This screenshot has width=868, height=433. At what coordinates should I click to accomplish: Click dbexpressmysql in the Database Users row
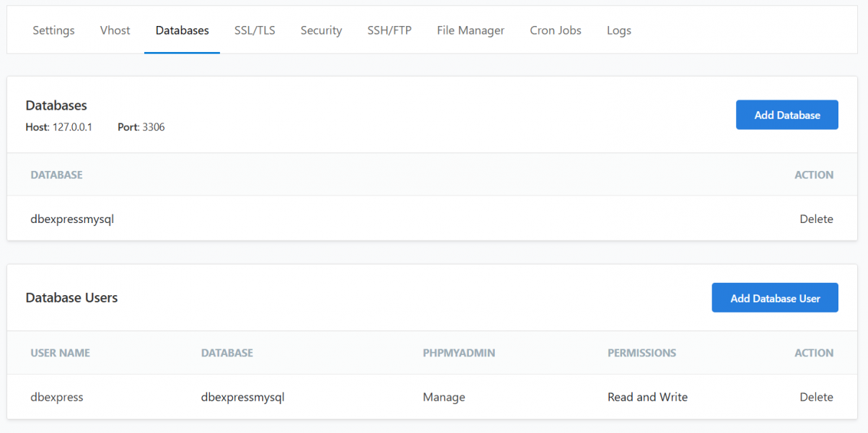242,397
